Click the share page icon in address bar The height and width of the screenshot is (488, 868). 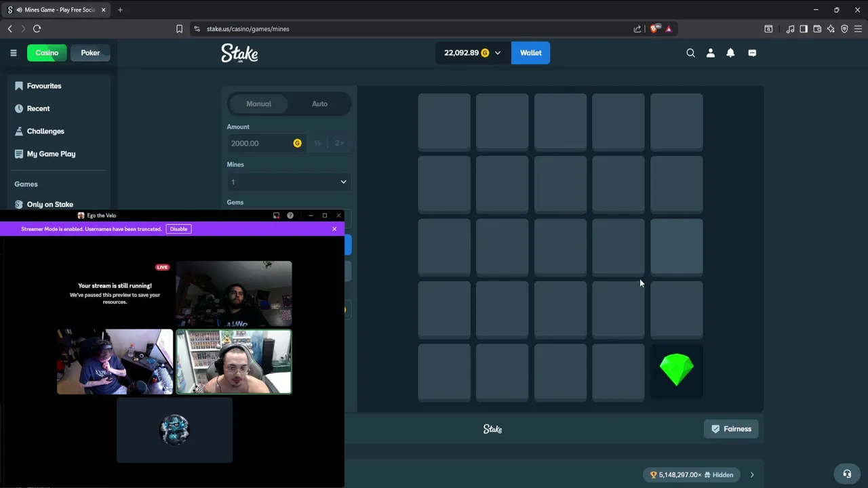coord(637,29)
